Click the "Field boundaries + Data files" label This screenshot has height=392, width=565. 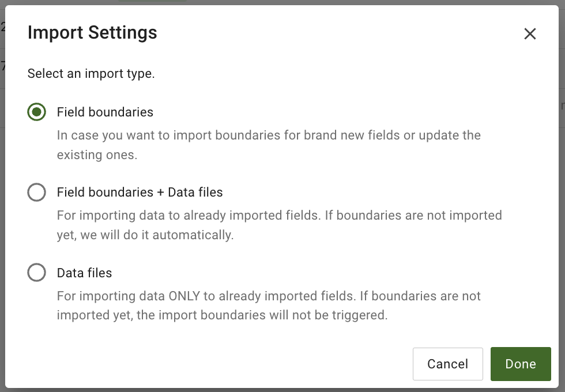(x=140, y=193)
